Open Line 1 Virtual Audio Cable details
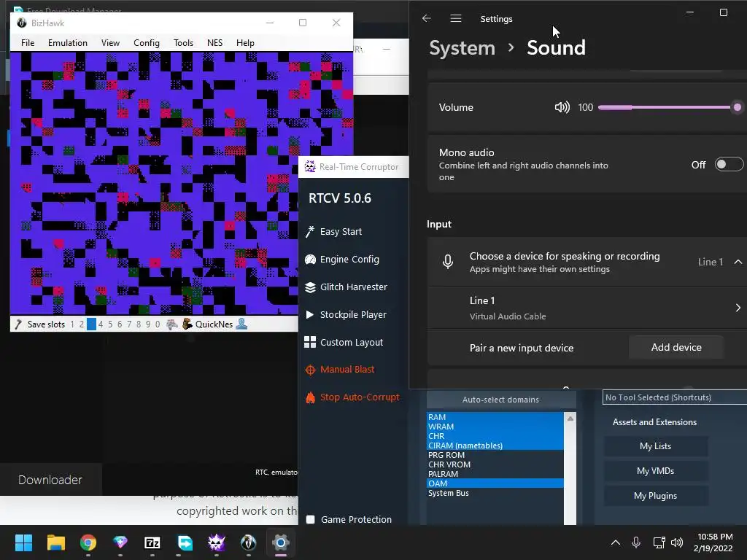Viewport: 747px width, 560px height. pos(587,308)
